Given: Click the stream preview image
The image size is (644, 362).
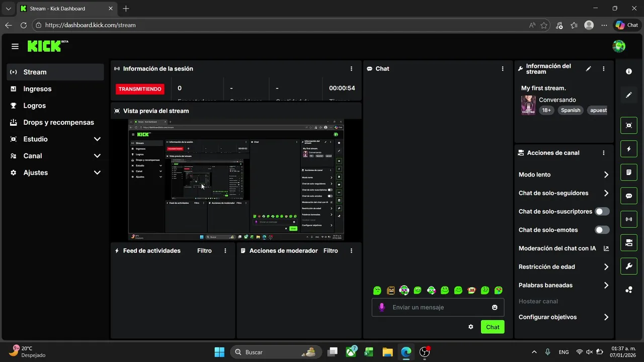Looking at the screenshot, I should (236, 180).
